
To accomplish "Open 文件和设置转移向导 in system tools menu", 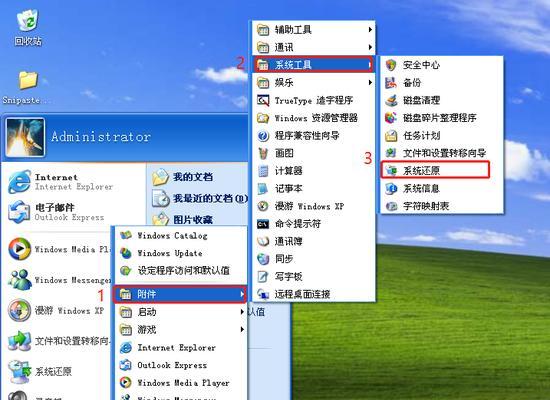I will [x=442, y=153].
